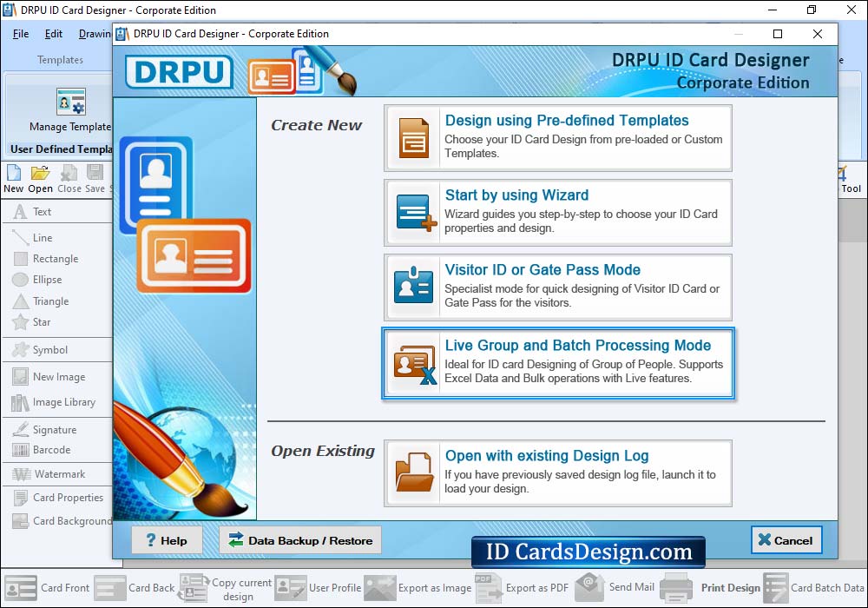The width and height of the screenshot is (868, 608).
Task: Click Send Mail
Action: coord(615,587)
